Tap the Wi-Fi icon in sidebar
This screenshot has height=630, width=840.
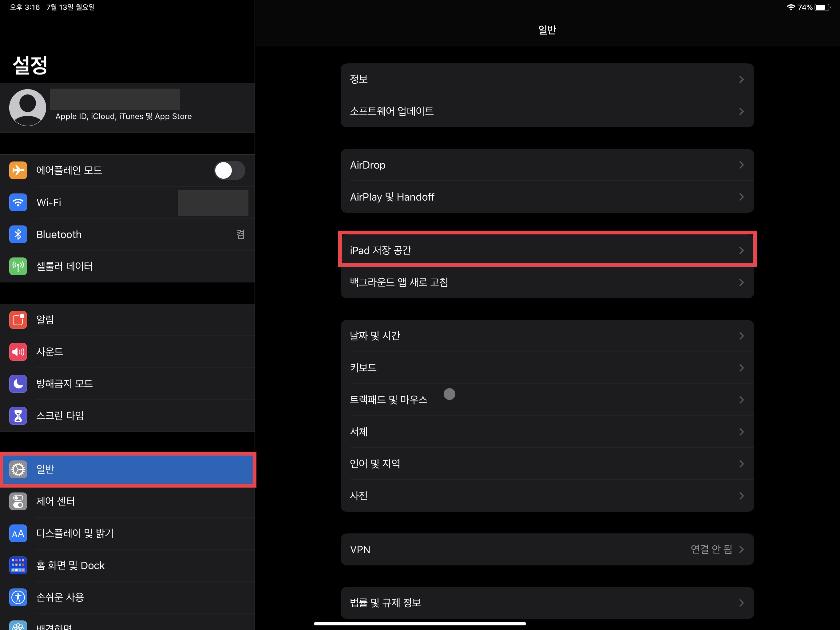point(18,202)
